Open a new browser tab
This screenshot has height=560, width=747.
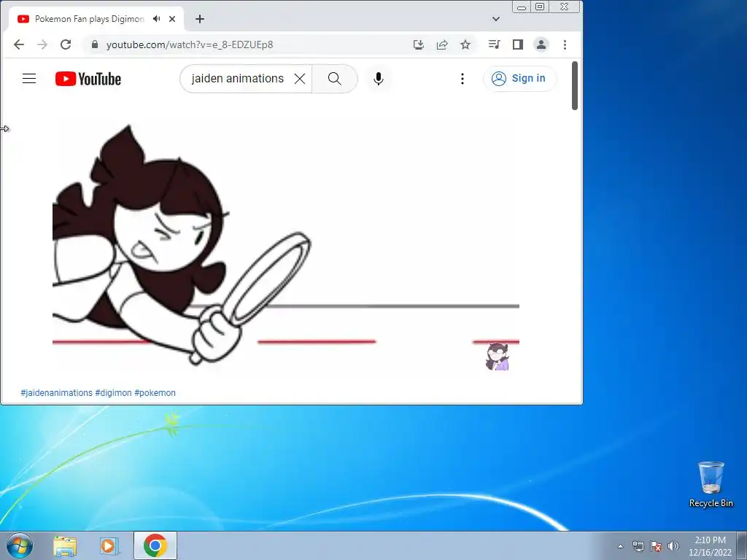pyautogui.click(x=200, y=18)
